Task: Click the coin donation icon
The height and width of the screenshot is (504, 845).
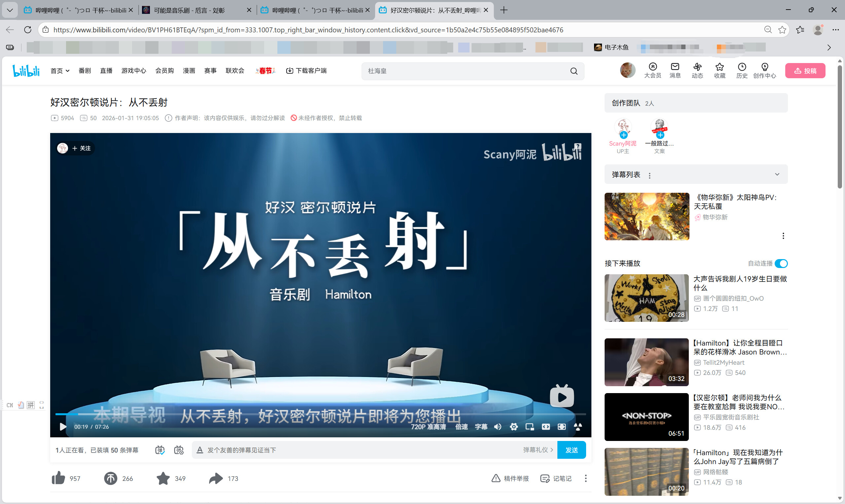Action: pos(110,478)
